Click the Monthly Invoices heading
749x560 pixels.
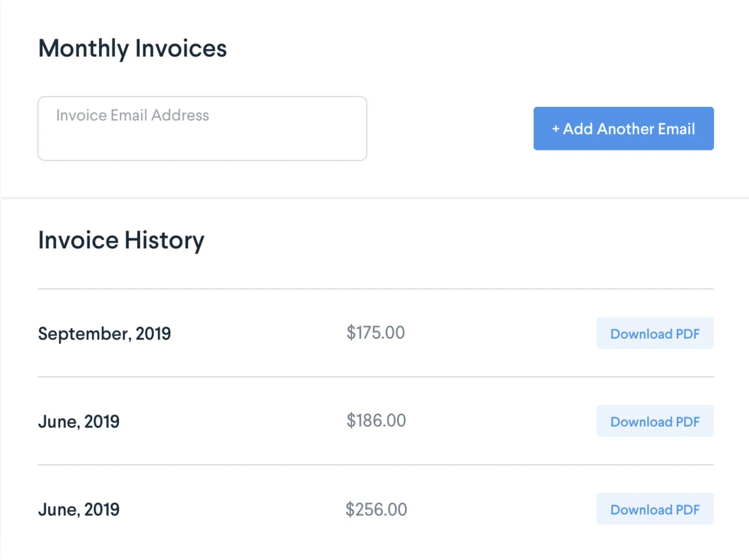(132, 49)
